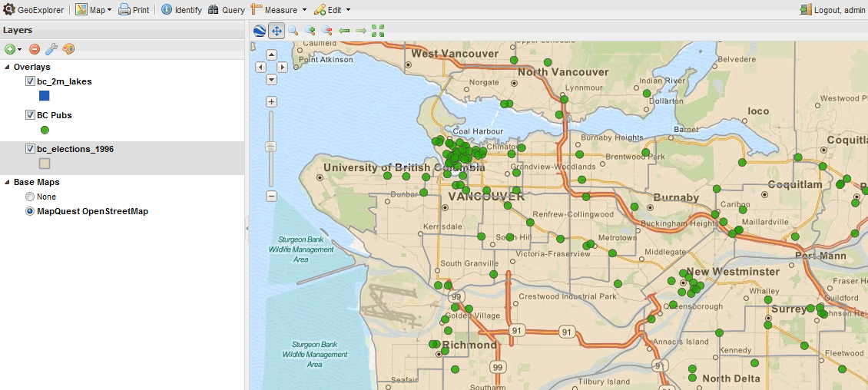Zoom to max extent green icon
This screenshot has height=390, width=868.
click(378, 31)
